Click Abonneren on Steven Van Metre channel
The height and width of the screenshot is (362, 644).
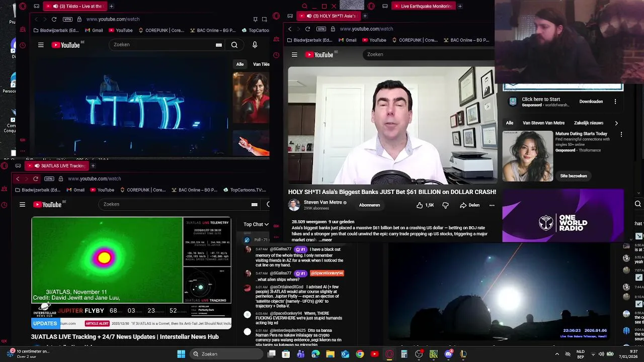pos(369,205)
